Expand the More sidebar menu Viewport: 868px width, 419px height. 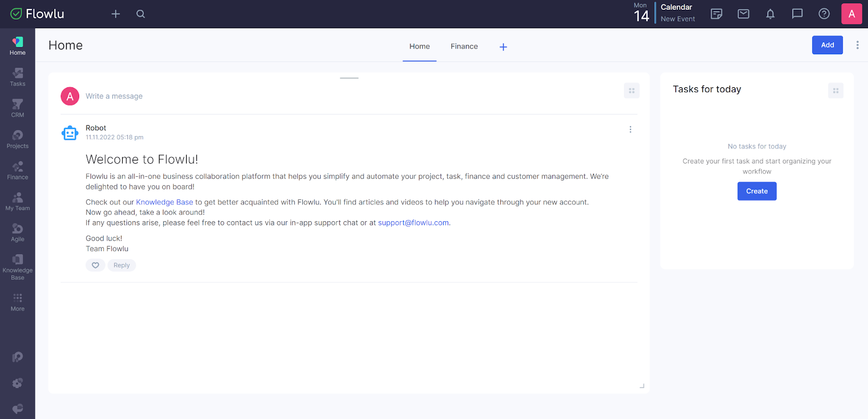[x=17, y=302]
